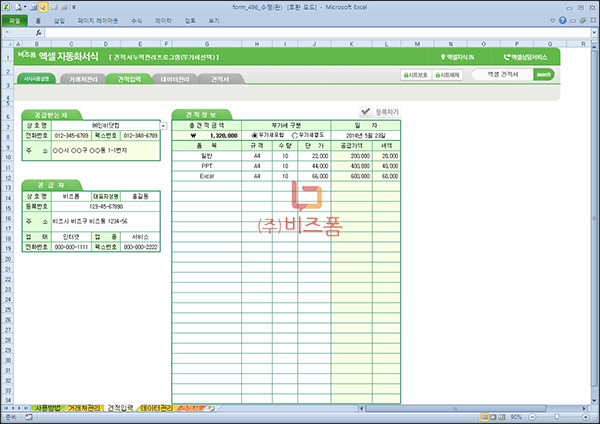This screenshot has height=424, width=600.
Task: Go to gray 데이터관리 navigation tab
Action: 175,79
